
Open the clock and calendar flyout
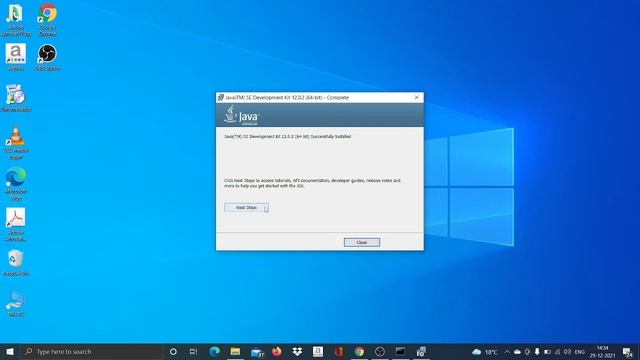tap(602, 351)
